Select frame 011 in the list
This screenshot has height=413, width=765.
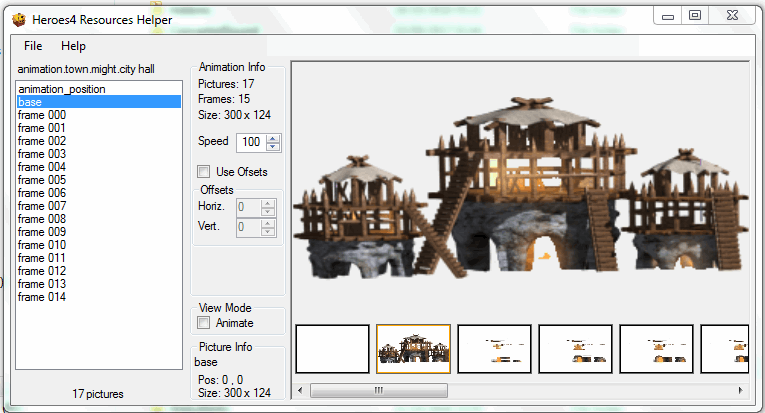coord(99,258)
